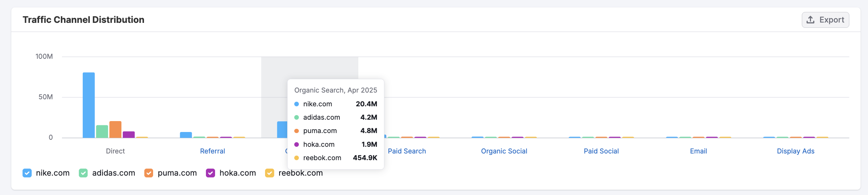Open the Email channel link
This screenshot has height=195, width=868.
(698, 151)
